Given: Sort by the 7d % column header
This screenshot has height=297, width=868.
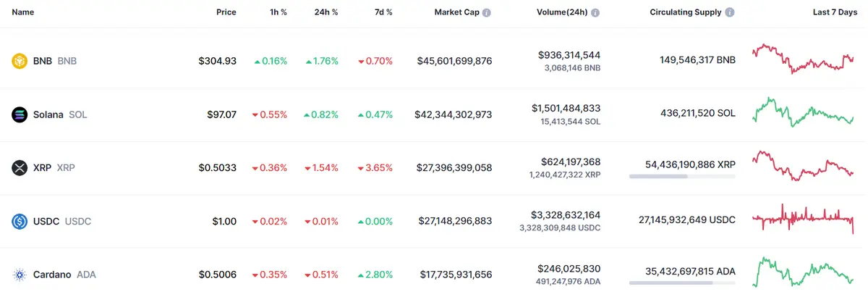Looking at the screenshot, I should (x=382, y=12).
